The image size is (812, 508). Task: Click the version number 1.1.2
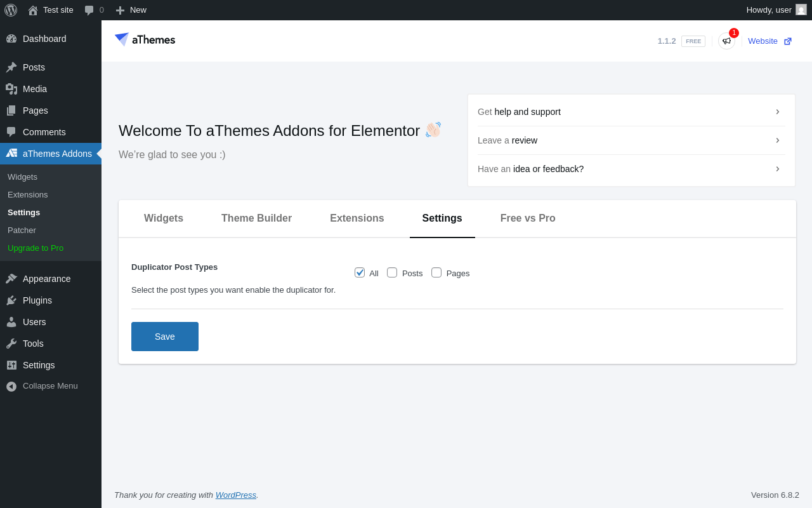[667, 41]
